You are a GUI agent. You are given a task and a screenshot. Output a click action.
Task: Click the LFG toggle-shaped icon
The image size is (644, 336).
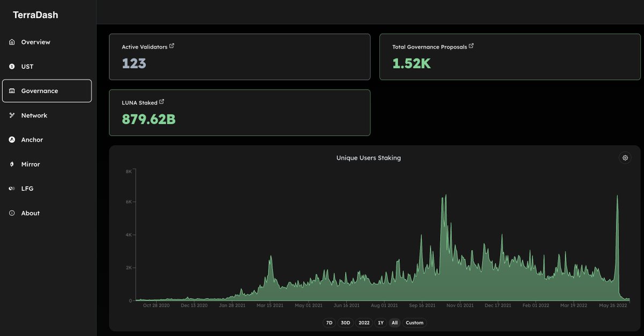[12, 188]
